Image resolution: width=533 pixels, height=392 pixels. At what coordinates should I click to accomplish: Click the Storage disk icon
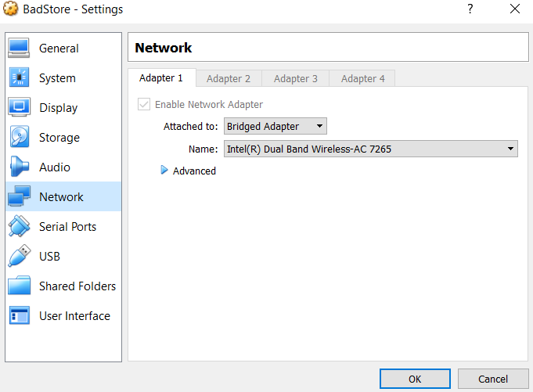tap(20, 138)
